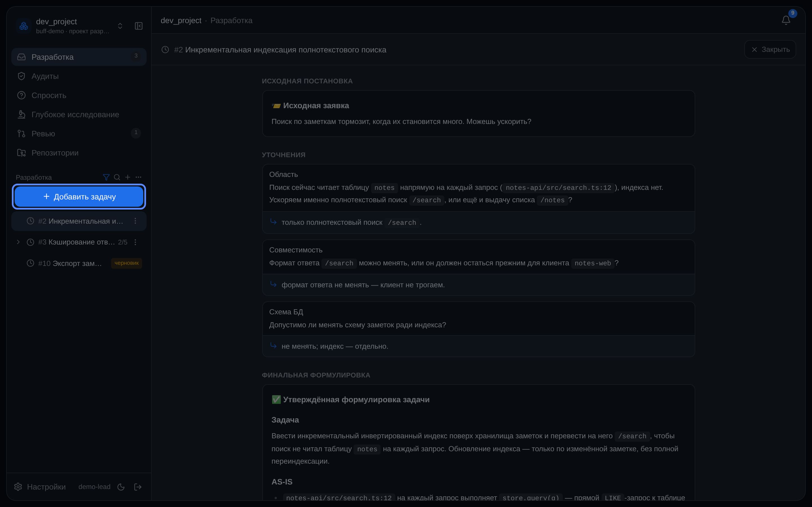Collapse the sidebar panel icon
The height and width of the screenshot is (507, 812).
tap(139, 26)
